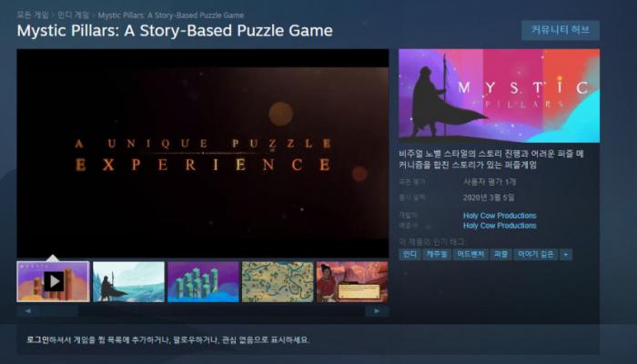Click the left arrow of thumbnail strip

point(47,311)
